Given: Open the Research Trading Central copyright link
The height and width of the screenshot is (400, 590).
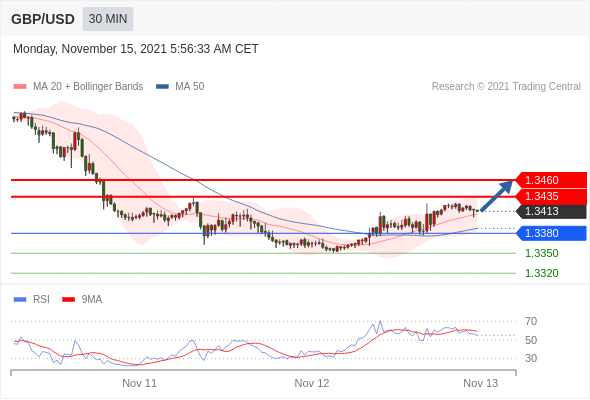Looking at the screenshot, I should [506, 87].
